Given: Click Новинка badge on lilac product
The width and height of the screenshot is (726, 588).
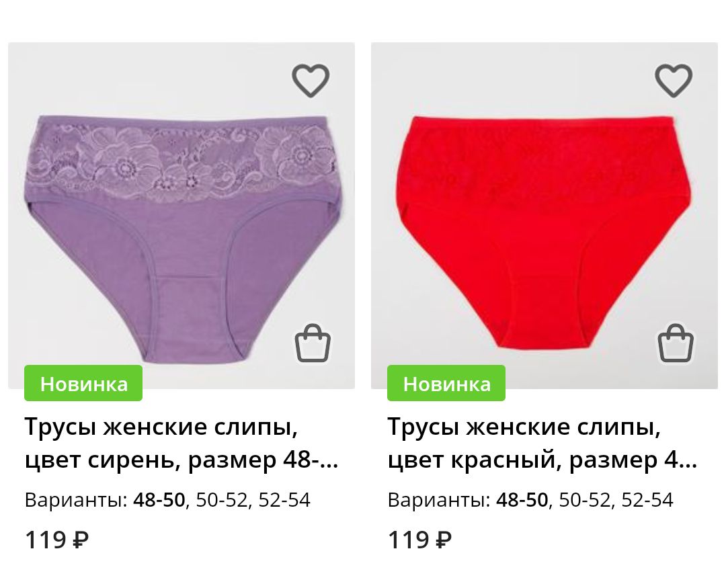Looking at the screenshot, I should [83, 383].
